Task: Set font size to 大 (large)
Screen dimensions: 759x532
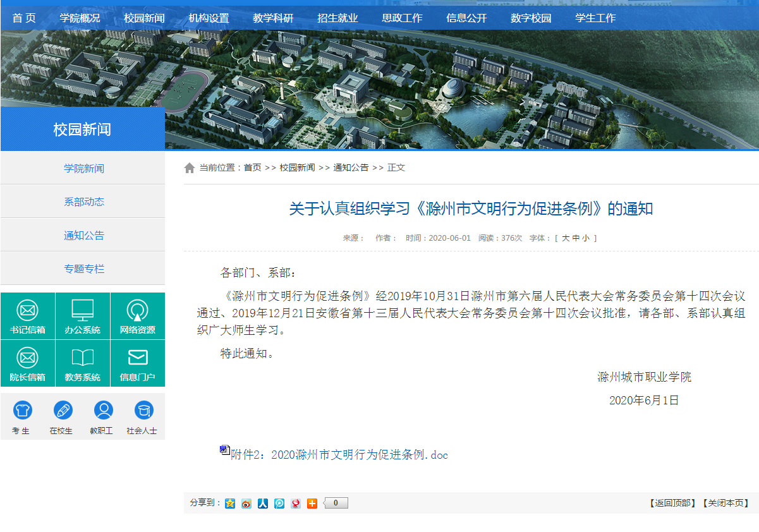Action: (x=566, y=238)
